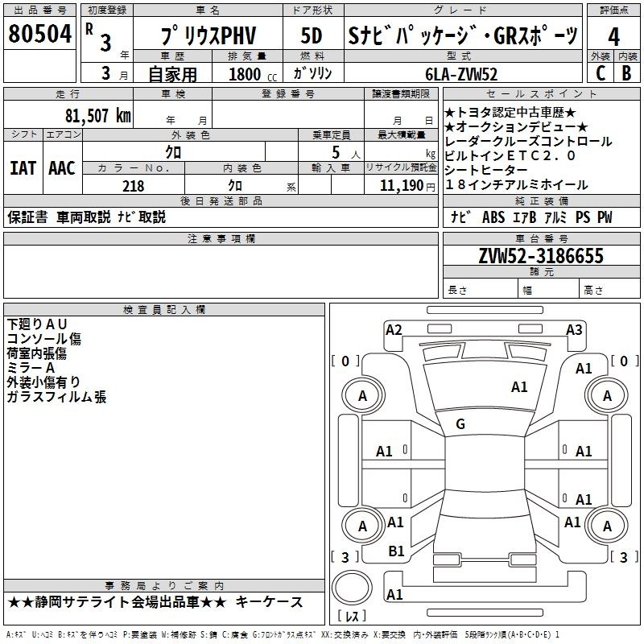Viewport: 644px width, 644px height.
Task: Click the color number 218
Action: point(134,186)
